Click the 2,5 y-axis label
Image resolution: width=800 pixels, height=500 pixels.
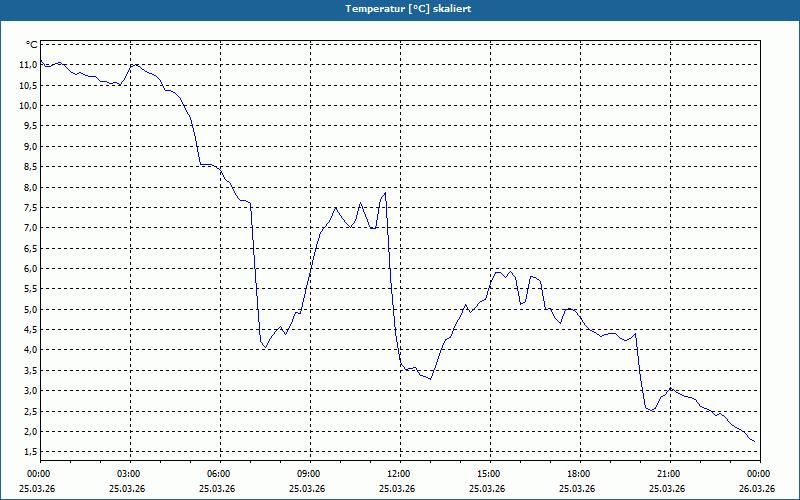(31, 411)
